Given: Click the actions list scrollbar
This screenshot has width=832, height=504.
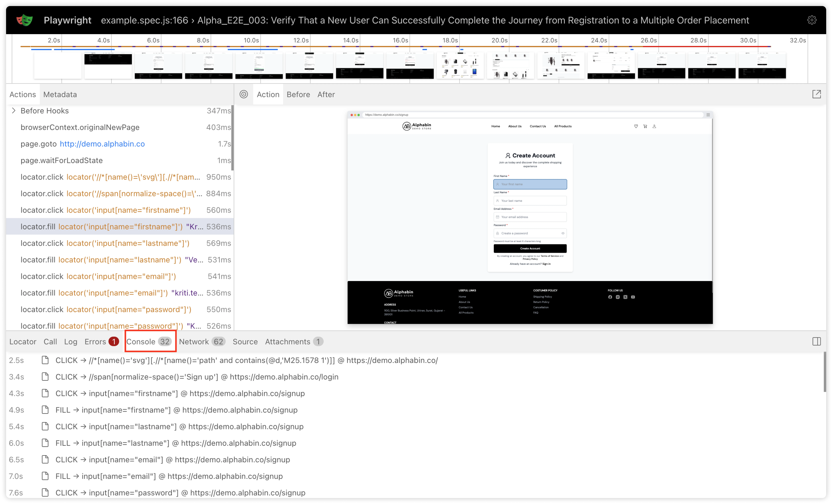Looking at the screenshot, I should (232, 138).
